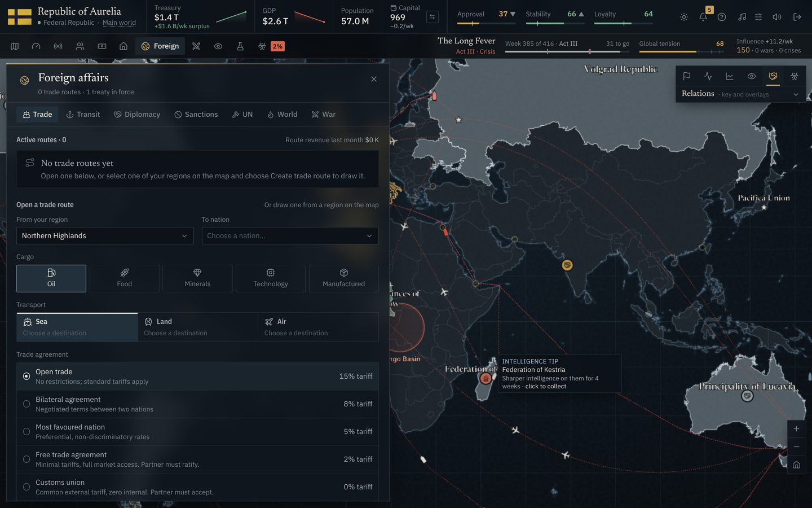
Task: Select the Most favoured nation option
Action: click(x=197, y=432)
